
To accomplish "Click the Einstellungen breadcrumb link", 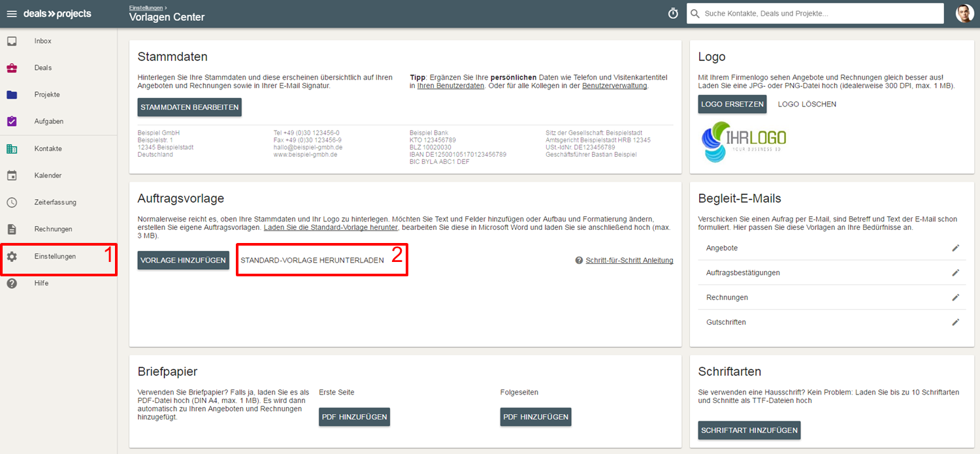I will point(146,7).
